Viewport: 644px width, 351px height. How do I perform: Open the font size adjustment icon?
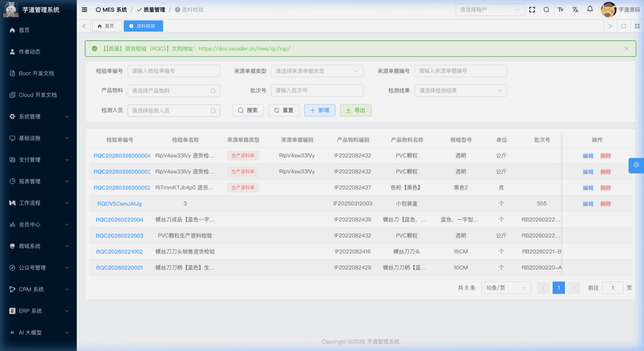pos(560,10)
